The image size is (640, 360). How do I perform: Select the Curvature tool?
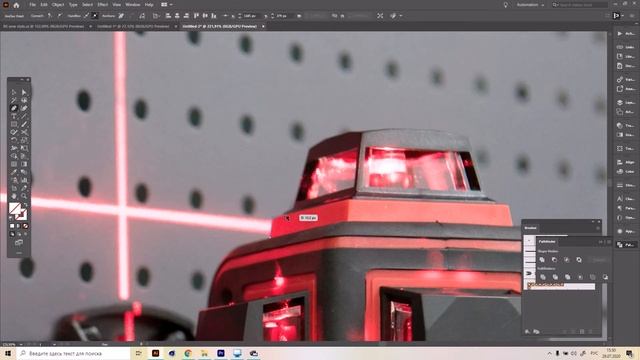pyautogui.click(x=24, y=108)
